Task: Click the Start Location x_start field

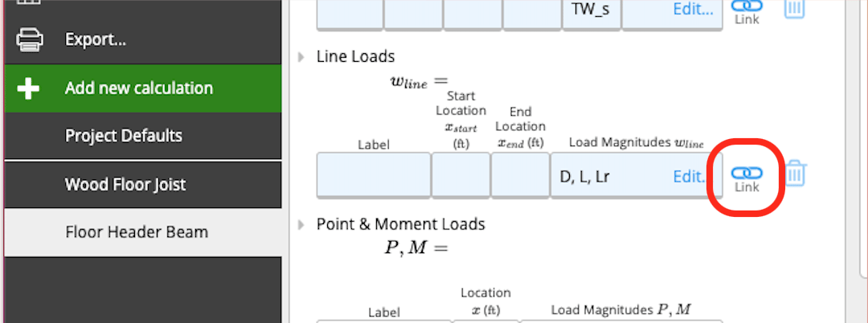Action: click(461, 176)
